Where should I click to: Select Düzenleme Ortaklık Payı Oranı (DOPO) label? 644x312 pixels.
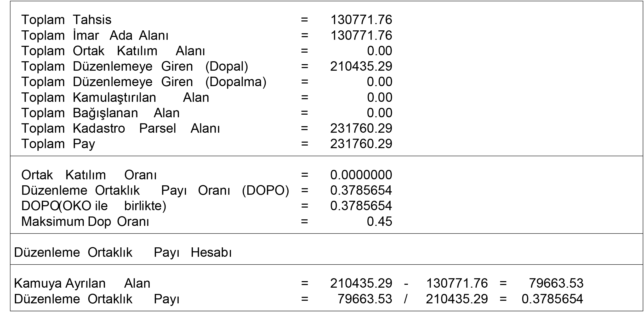[155, 190]
